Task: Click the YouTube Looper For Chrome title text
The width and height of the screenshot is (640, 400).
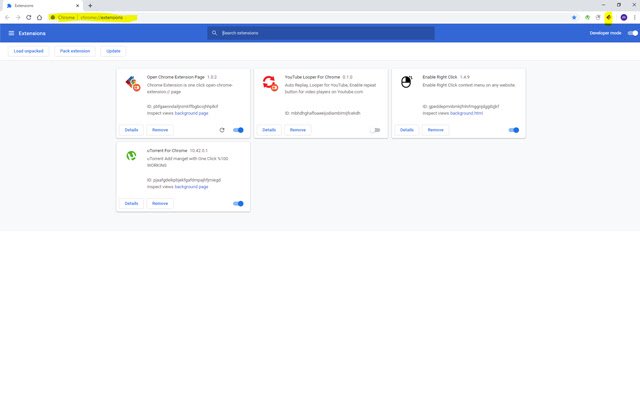Action: 312,77
